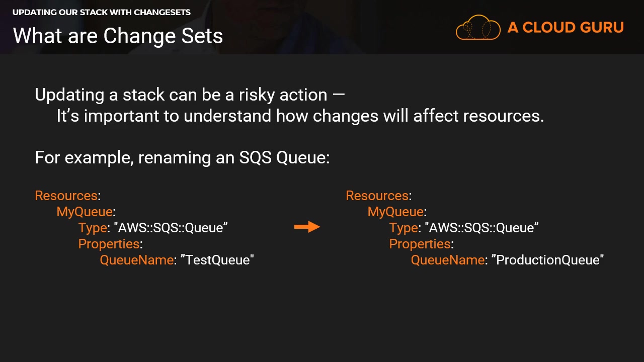Click the "It's important to understand" line

coord(300,116)
